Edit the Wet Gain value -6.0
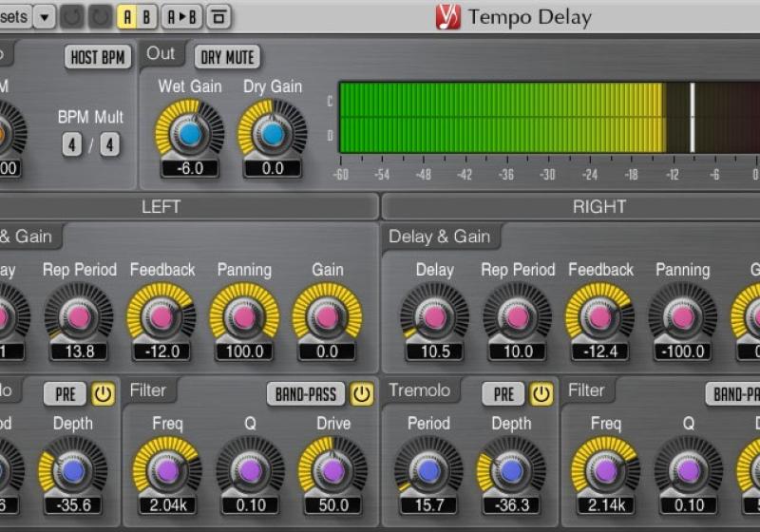 pos(189,168)
